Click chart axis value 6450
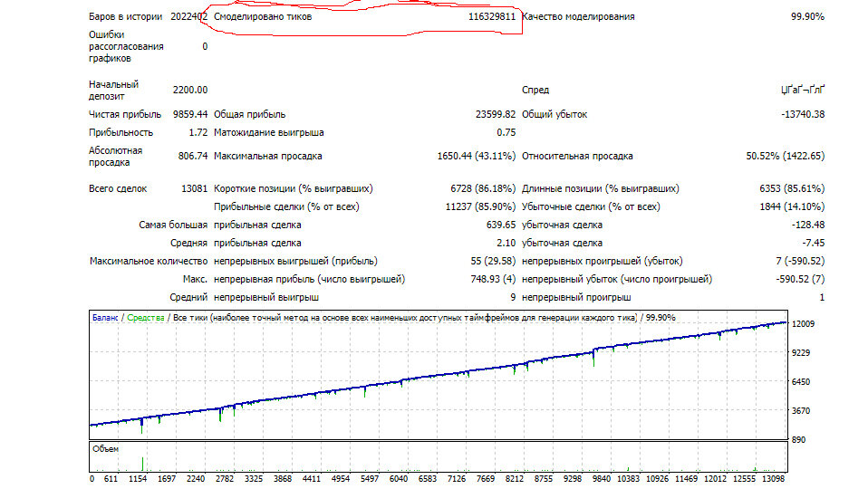Screen dimensions: 868x489 pyautogui.click(x=801, y=381)
